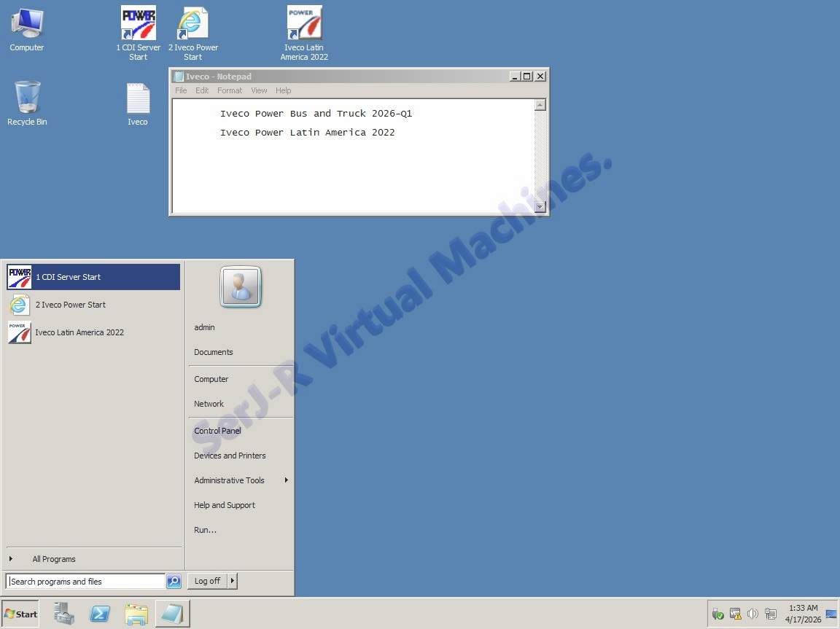The height and width of the screenshot is (629, 840).
Task: Open the Iveco Latin America 2022 desktop icon
Action: 304,24
